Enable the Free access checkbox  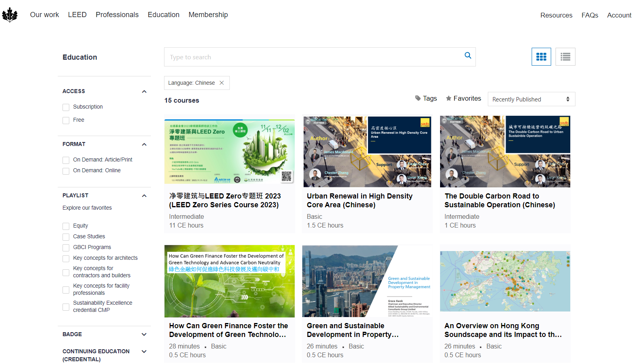click(66, 121)
